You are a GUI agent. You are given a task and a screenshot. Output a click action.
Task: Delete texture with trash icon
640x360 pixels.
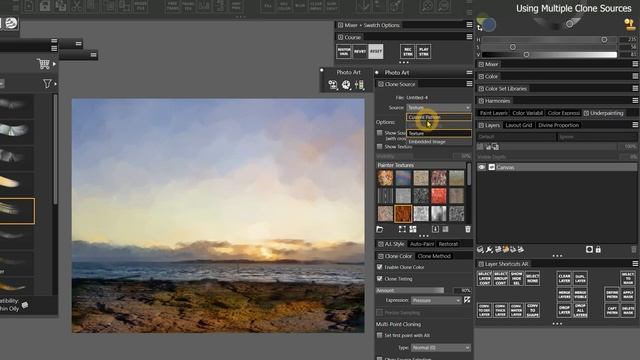(468, 229)
